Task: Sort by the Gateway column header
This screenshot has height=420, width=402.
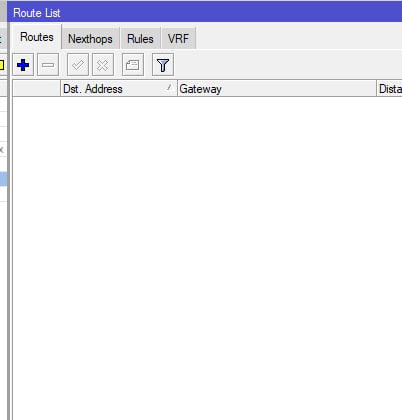Action: click(x=277, y=89)
